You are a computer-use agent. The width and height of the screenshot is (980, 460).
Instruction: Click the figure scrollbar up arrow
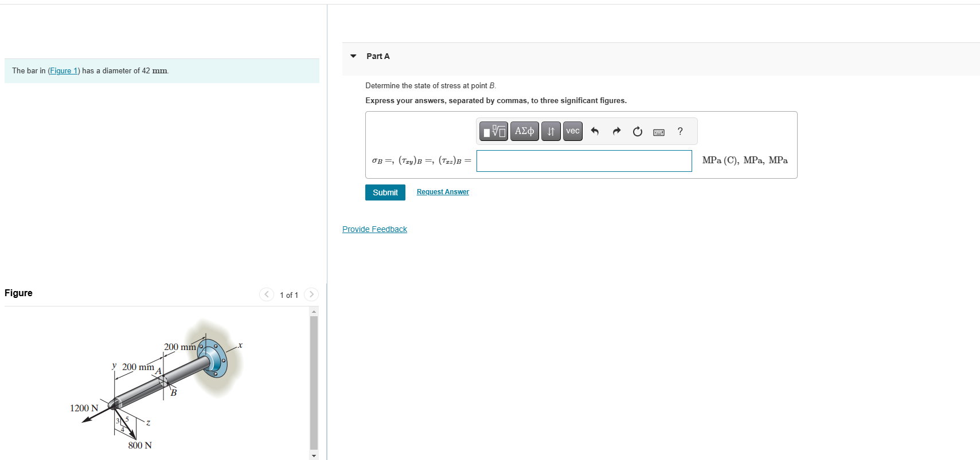coord(314,312)
